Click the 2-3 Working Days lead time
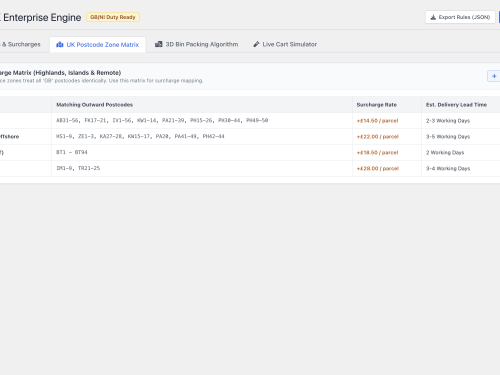Viewport: 500px width, 375px height. (448, 121)
